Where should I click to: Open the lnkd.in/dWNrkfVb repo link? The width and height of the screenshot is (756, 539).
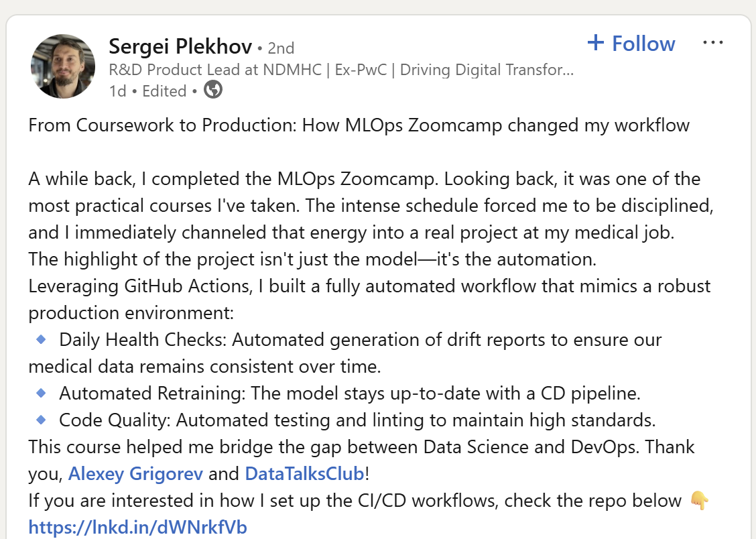click(137, 527)
